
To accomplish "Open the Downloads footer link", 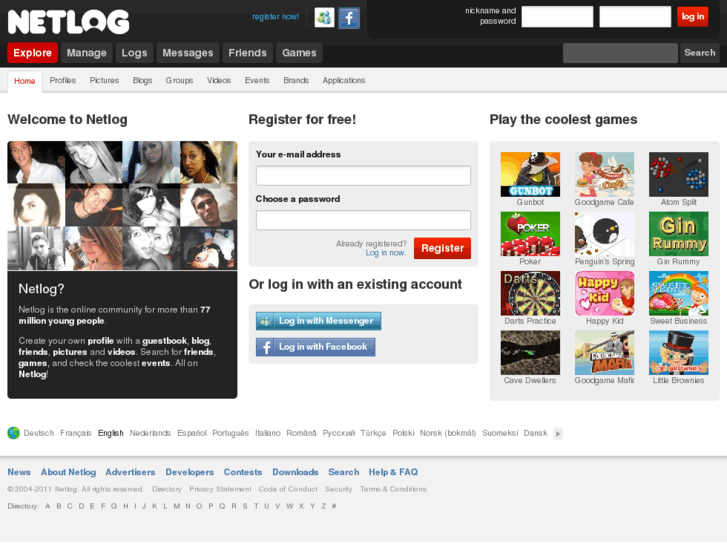I will 295,472.
